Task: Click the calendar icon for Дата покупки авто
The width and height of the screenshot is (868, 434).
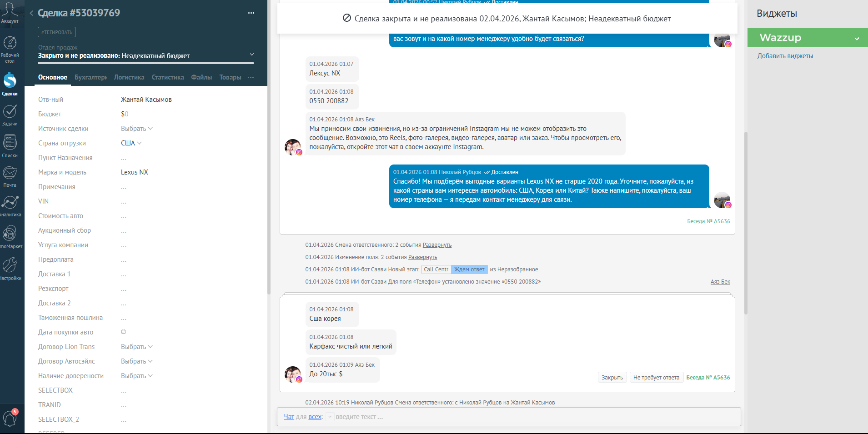Action: pos(123,332)
